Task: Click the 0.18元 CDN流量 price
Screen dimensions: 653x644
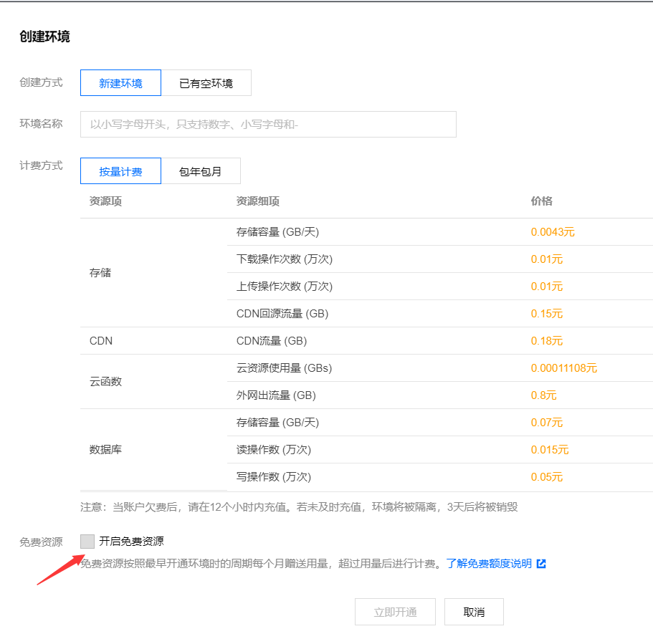Action: tap(547, 340)
